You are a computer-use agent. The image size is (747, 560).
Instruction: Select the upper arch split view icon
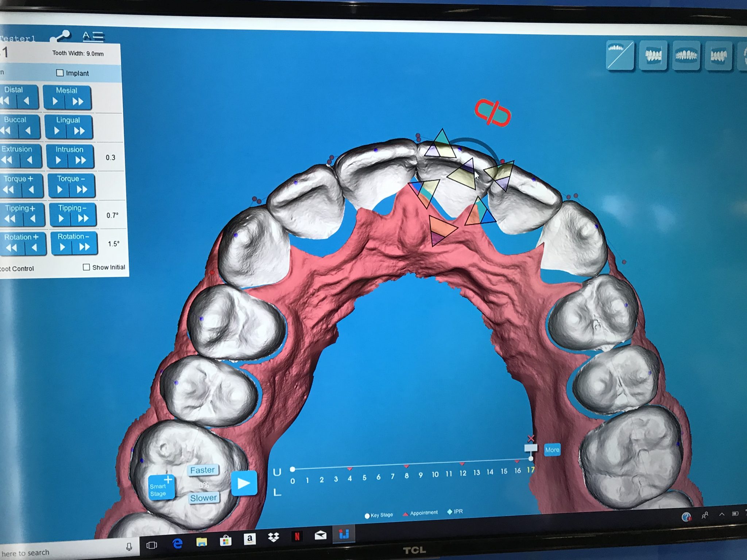620,55
